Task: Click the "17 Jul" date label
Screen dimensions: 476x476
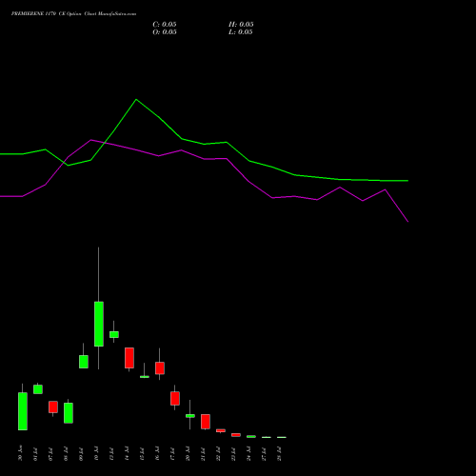Action: (172, 454)
